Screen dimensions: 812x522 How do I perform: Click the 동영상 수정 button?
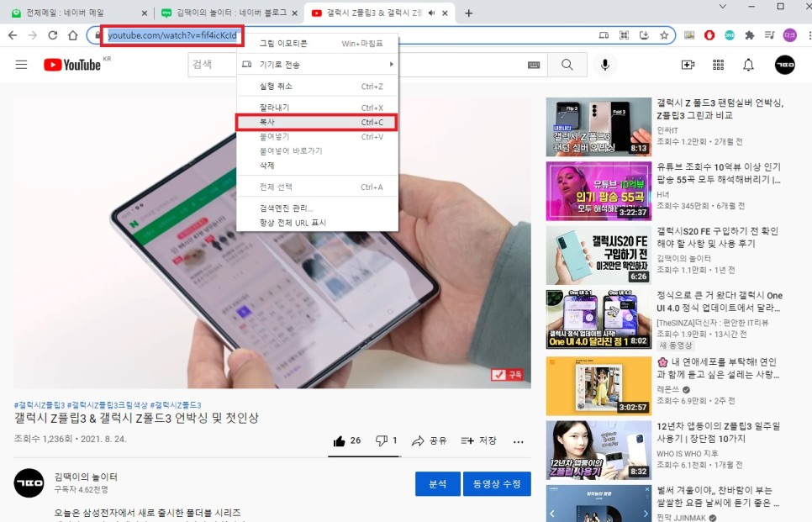(497, 483)
